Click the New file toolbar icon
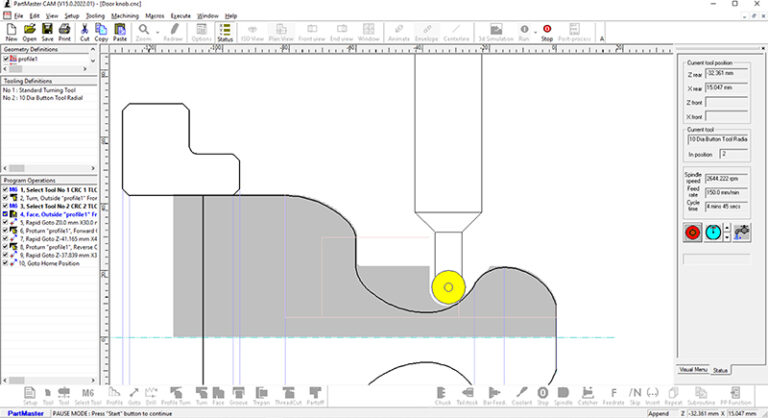 [11, 32]
